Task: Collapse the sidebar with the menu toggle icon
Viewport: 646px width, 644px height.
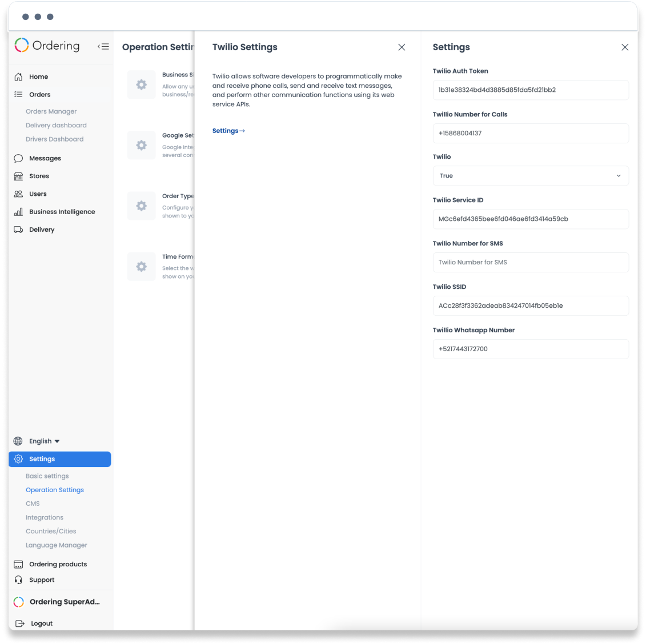Action: 103,46
